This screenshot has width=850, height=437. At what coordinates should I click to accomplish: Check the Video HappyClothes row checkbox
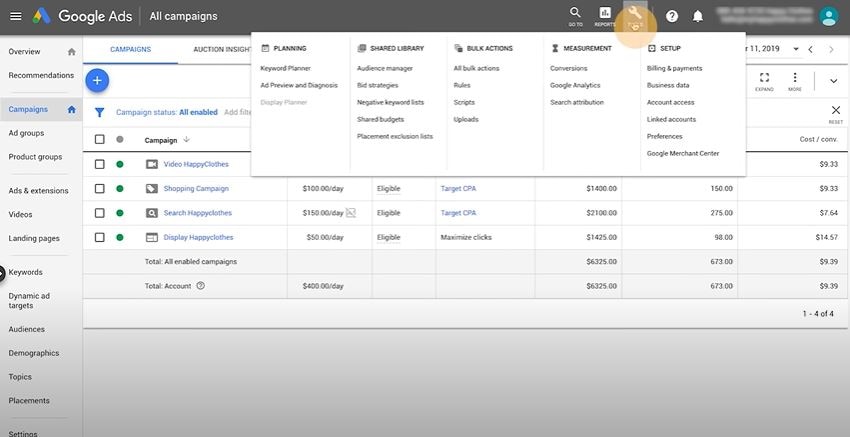(100, 164)
